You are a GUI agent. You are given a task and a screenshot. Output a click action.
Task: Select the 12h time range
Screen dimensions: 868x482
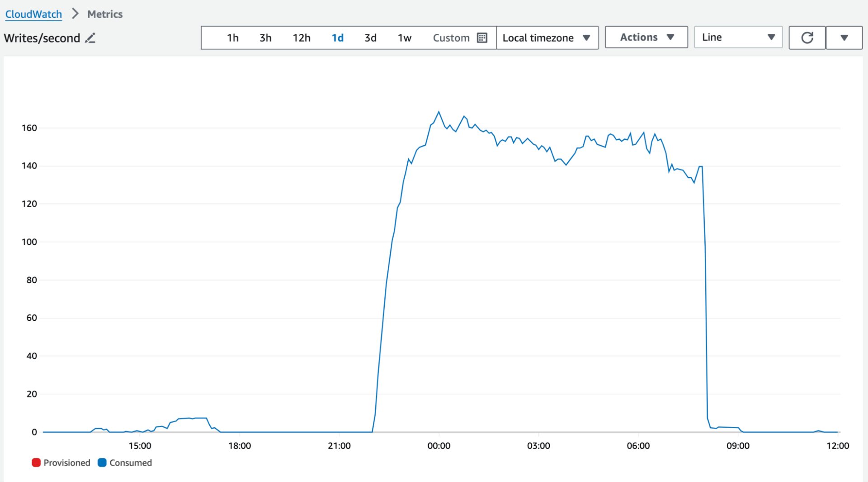[x=302, y=38]
